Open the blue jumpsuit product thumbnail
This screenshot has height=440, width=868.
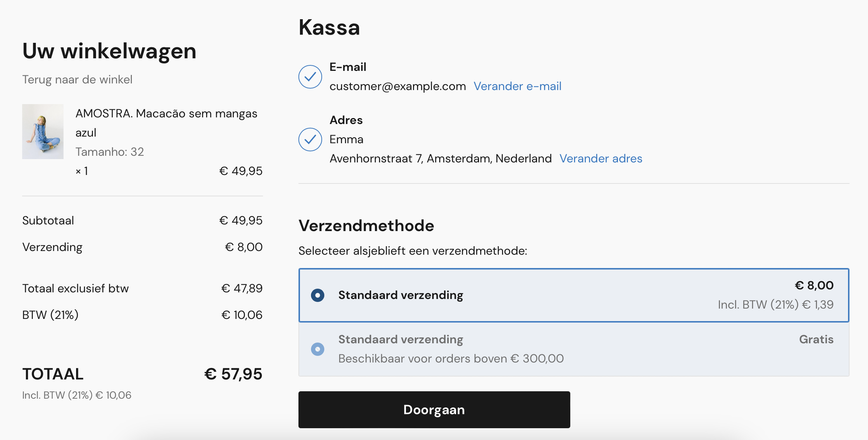pos(43,131)
